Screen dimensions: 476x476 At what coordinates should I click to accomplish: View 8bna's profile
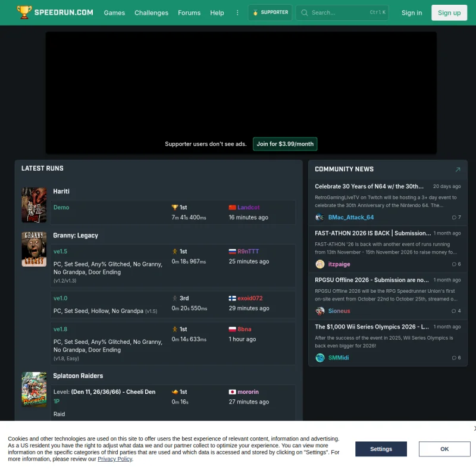coord(244,330)
